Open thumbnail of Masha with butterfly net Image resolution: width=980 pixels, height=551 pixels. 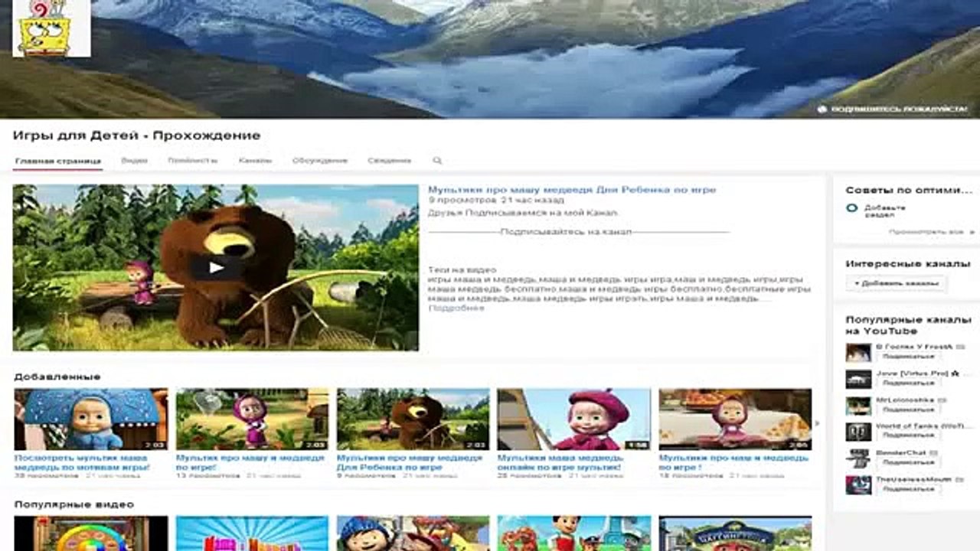(x=252, y=419)
